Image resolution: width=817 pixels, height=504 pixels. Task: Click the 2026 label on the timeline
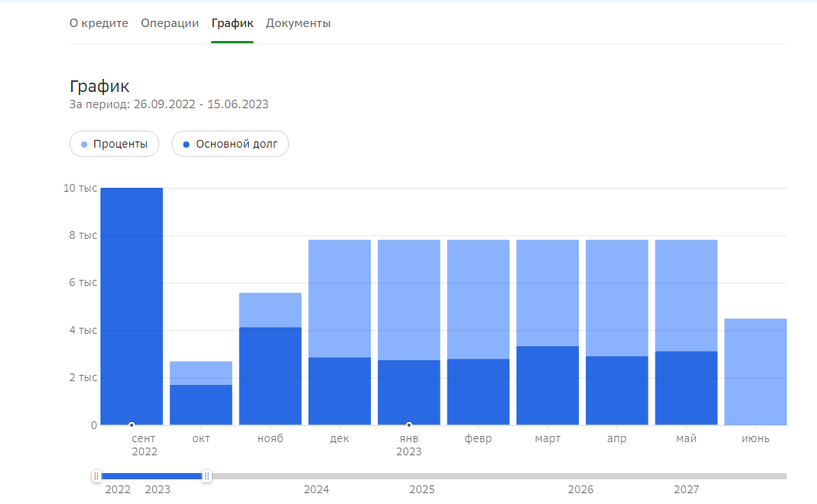[x=580, y=489]
